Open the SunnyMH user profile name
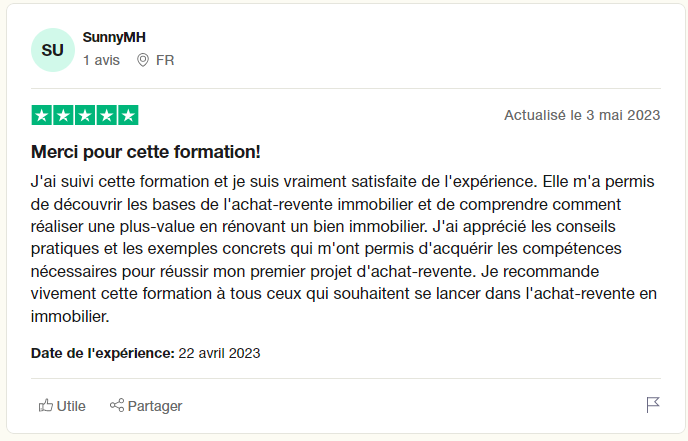688x441 pixels. 115,38
